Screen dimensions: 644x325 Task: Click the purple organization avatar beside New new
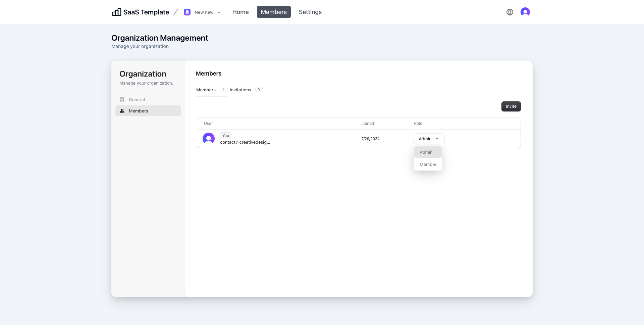click(x=187, y=12)
